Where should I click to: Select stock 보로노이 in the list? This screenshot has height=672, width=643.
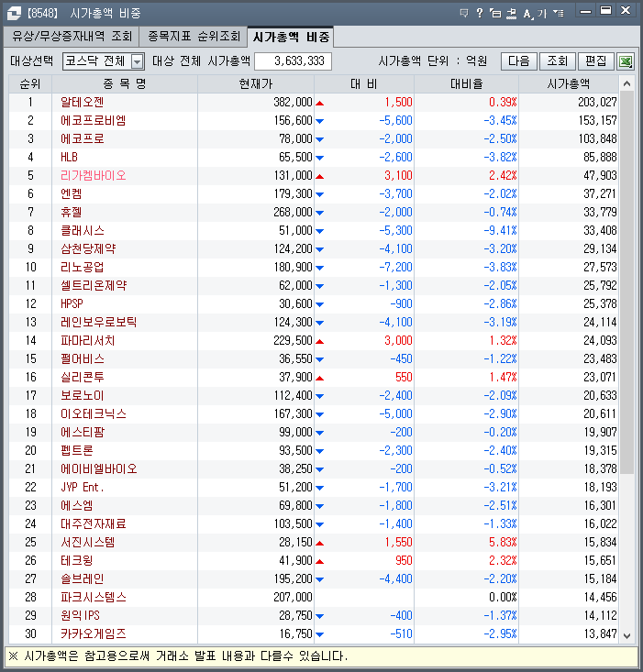click(x=82, y=395)
